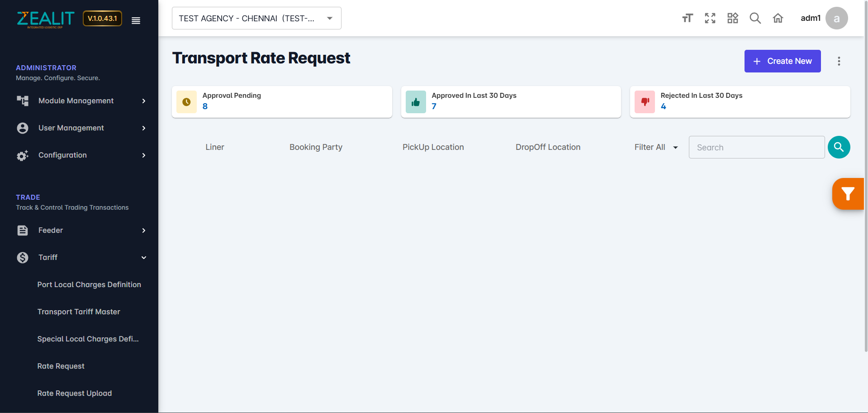The image size is (868, 413).
Task: Toggle fullscreen mode icon
Action: 710,18
